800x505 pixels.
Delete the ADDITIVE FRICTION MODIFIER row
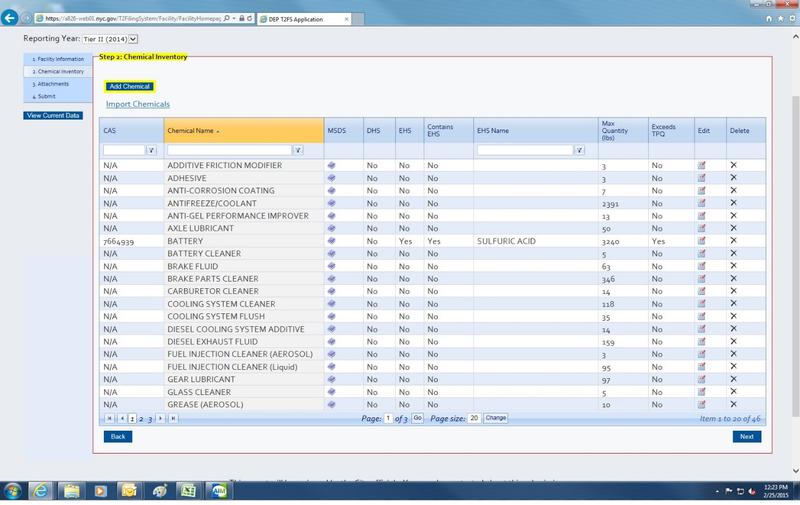click(x=733, y=165)
